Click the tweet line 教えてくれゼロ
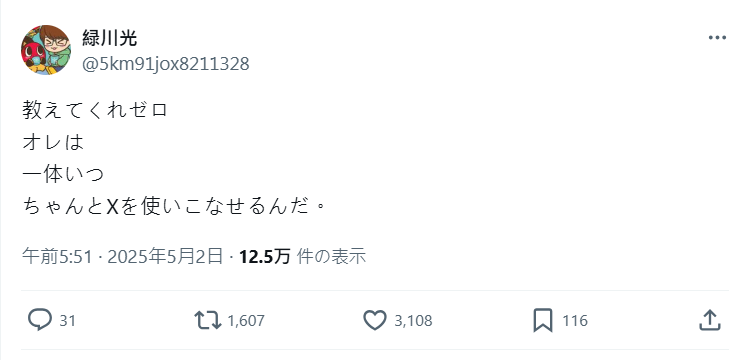 pyautogui.click(x=95, y=110)
